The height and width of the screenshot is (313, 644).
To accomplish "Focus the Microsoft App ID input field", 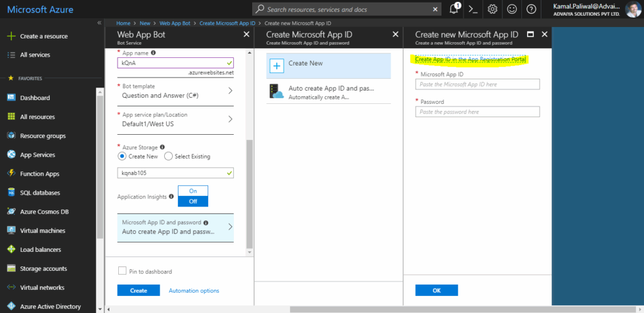I will (477, 84).
